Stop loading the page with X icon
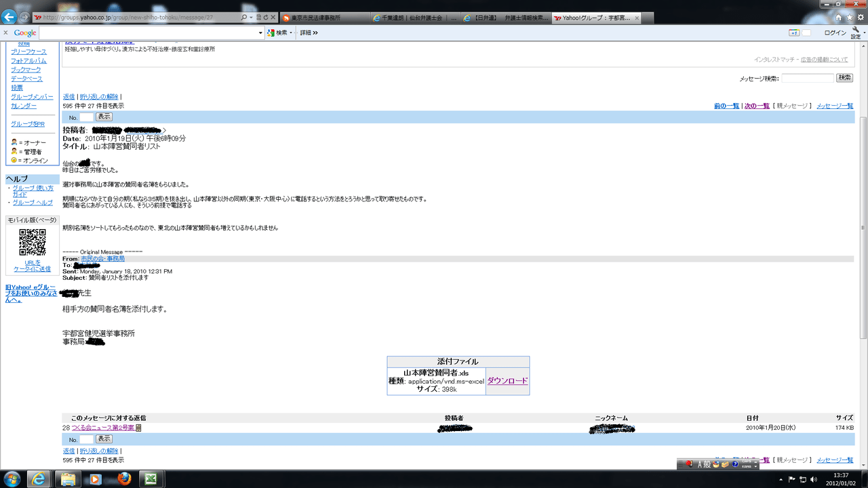868x488 pixels. point(273,17)
